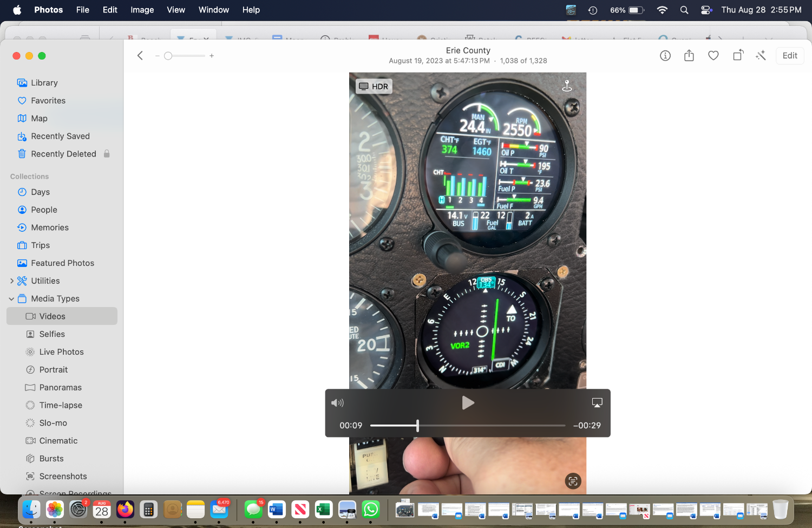Click the playhead handle at 00:09
The image size is (812, 528).
pos(417,426)
